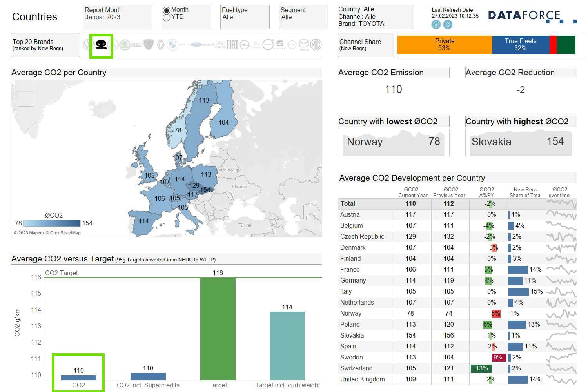
Task: Click the dark green channel share segment
Action: point(566,45)
